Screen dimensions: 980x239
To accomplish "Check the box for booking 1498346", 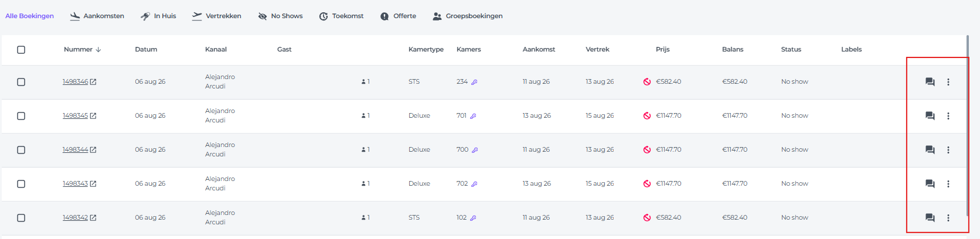I will [21, 82].
